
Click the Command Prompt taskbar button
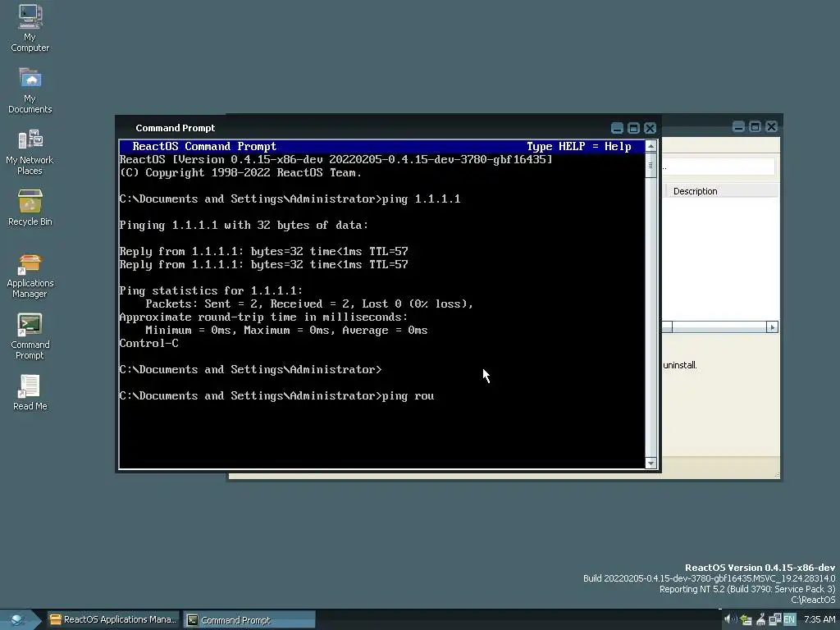(x=249, y=620)
